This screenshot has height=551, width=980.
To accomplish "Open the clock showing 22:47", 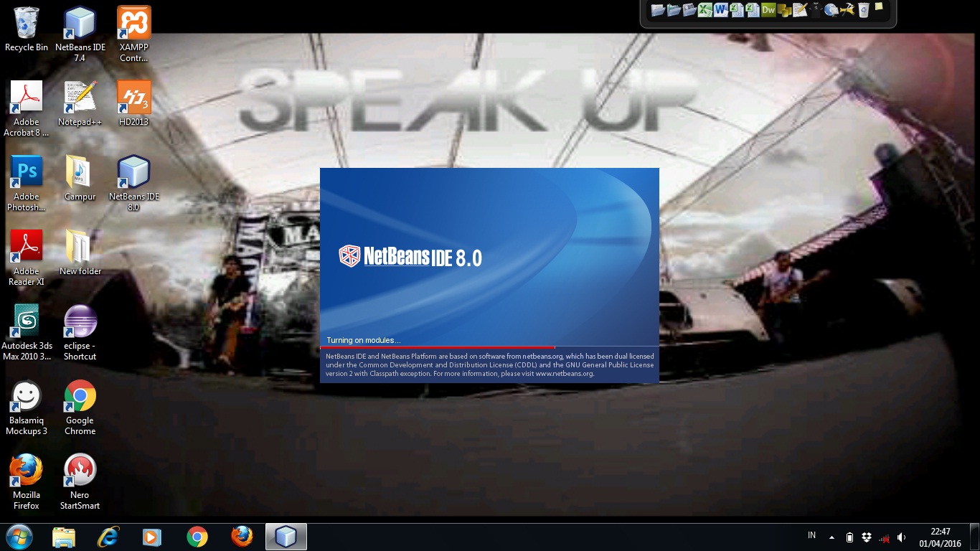I will tap(940, 537).
